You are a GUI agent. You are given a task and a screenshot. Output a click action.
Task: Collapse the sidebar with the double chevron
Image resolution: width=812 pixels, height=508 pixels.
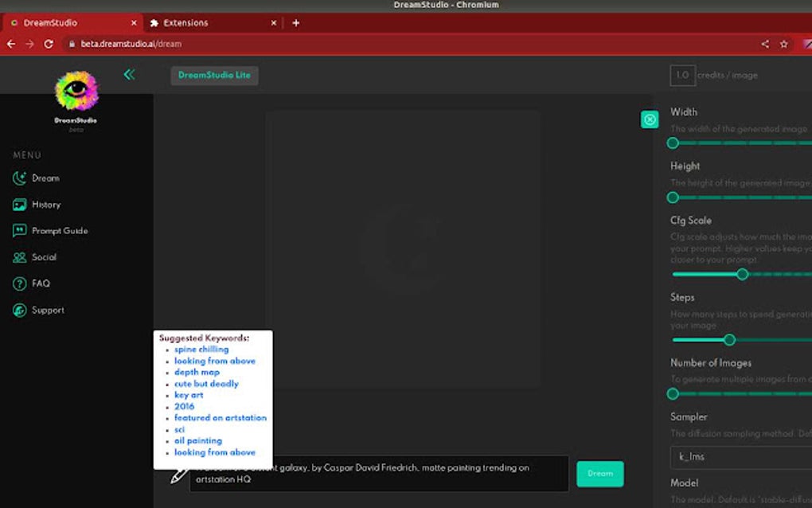click(128, 74)
